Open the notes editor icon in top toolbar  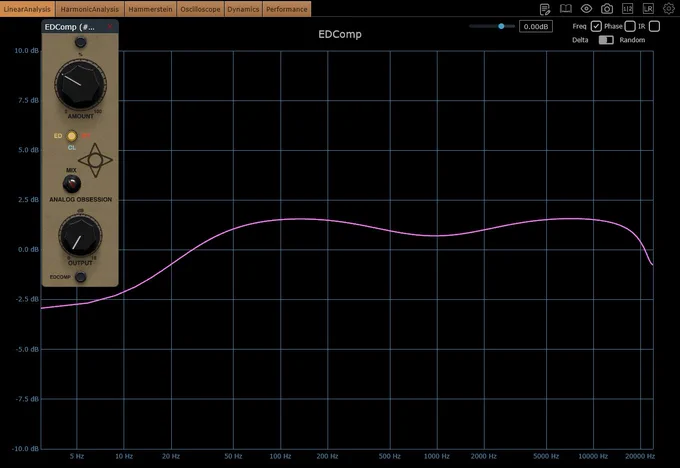point(545,9)
